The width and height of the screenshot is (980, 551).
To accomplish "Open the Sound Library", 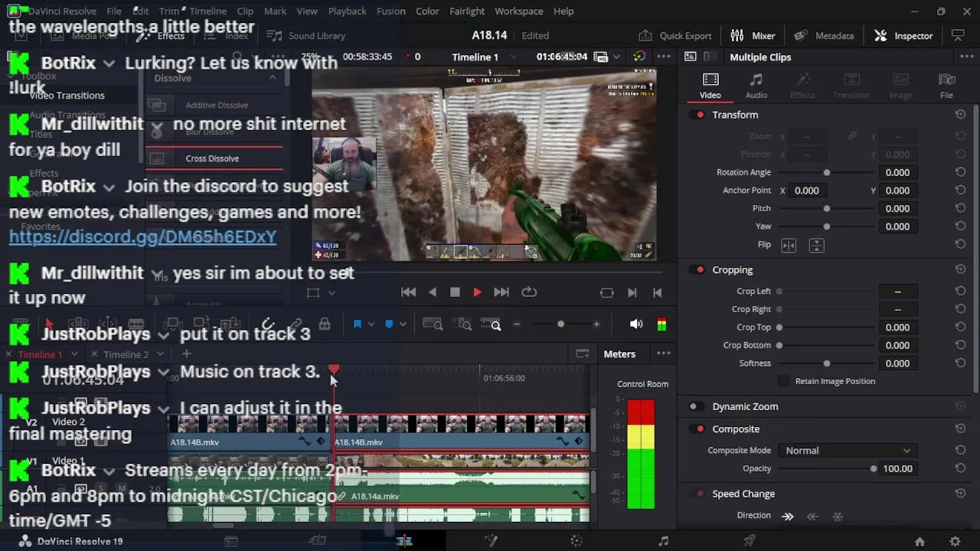I will [307, 35].
